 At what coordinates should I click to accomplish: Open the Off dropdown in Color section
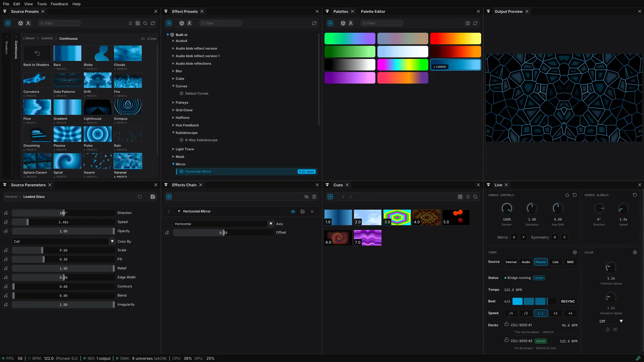click(x=611, y=321)
